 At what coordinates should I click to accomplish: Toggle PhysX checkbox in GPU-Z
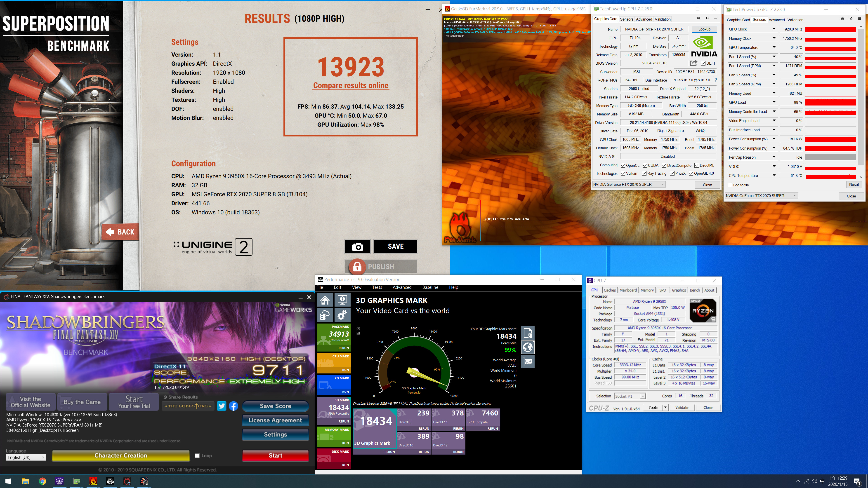click(672, 174)
